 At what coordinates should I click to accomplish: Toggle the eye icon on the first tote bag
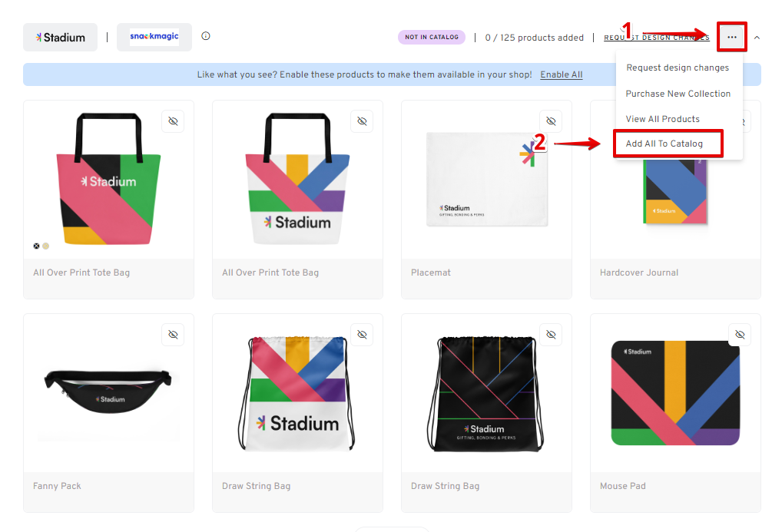[173, 121]
